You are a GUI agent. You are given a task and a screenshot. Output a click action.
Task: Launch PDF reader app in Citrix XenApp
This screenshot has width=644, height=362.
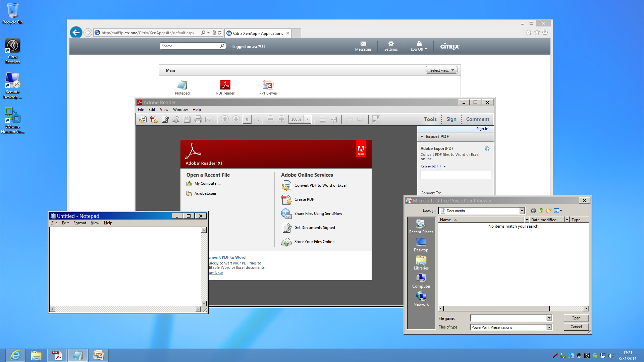[225, 85]
